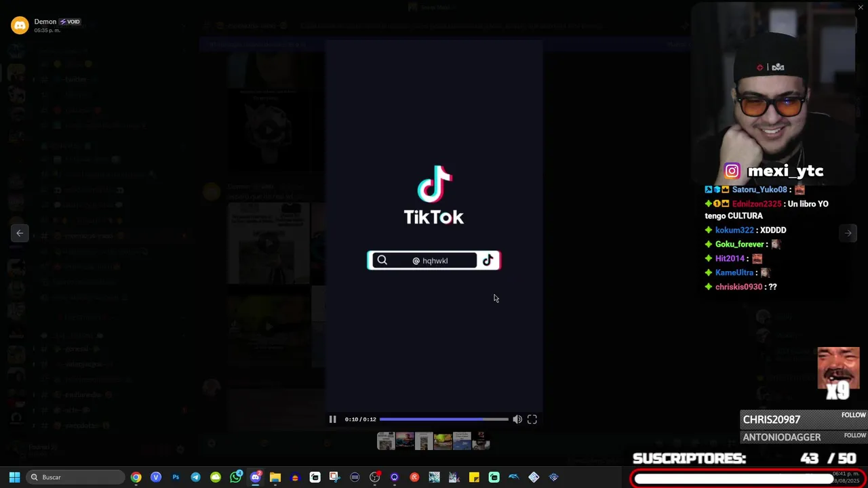868x488 pixels.
Task: Open the Snipping Tool taskbar icon
Action: pos(334,477)
